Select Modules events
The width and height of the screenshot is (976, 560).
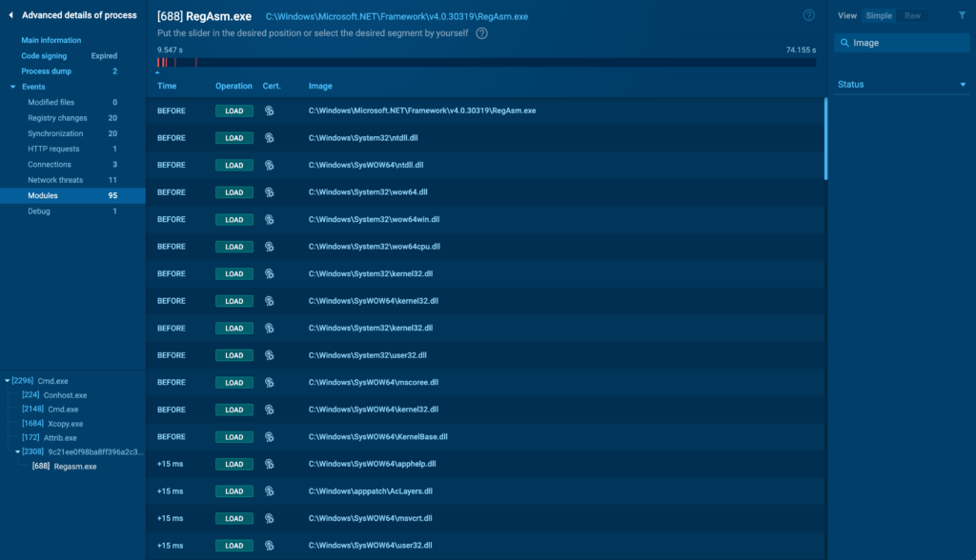[x=72, y=195]
